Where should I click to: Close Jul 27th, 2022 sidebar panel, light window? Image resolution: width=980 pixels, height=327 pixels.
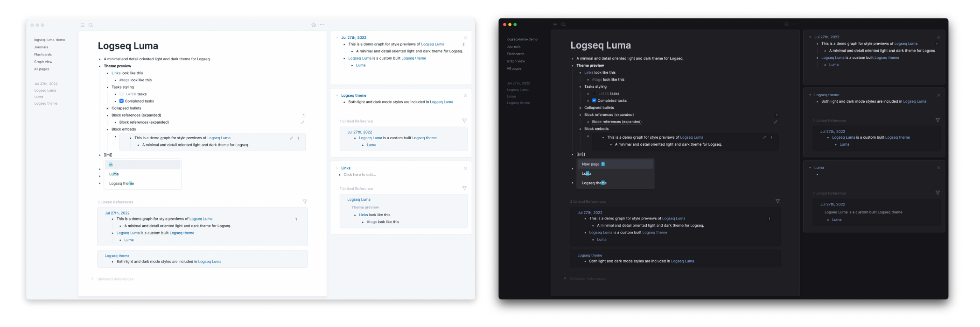(x=465, y=38)
